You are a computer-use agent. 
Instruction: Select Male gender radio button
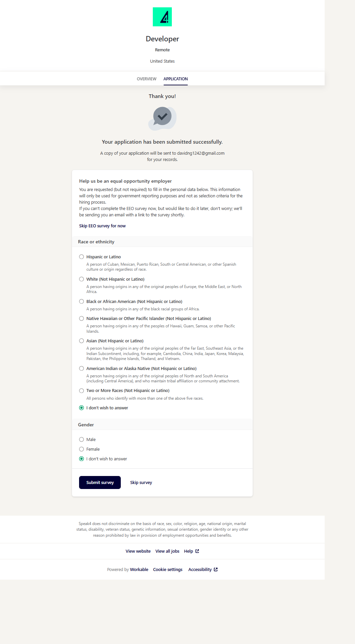[x=81, y=439]
